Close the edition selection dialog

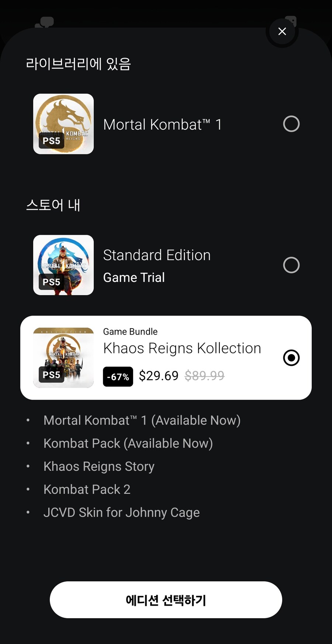coord(282,32)
